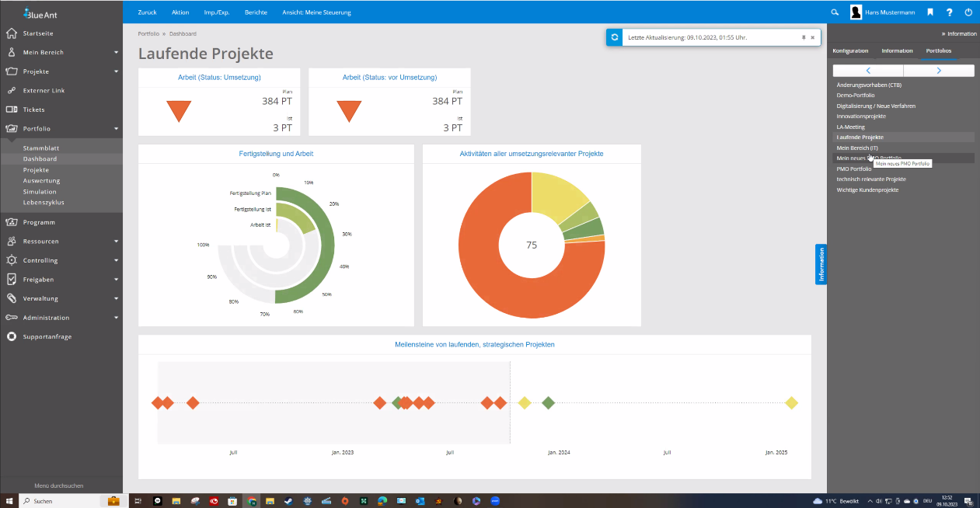Switch to the Konfiguration tab
Screen dimensions: 980x508
tap(850, 50)
